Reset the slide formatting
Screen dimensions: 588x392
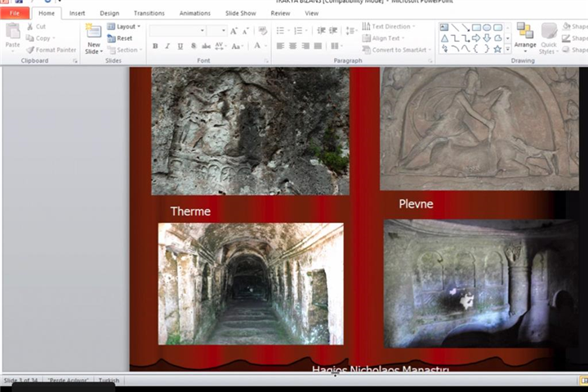pos(119,38)
